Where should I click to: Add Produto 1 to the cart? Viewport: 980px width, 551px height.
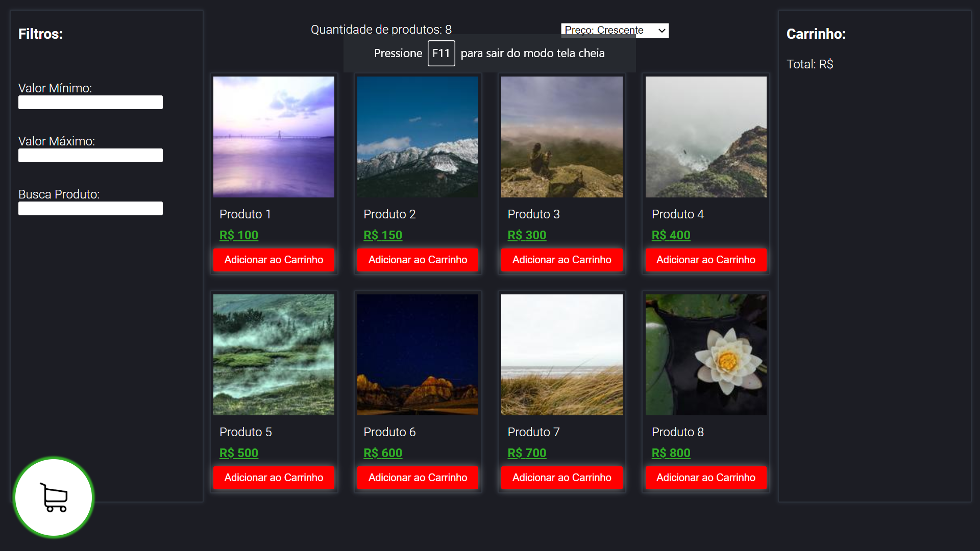point(274,260)
